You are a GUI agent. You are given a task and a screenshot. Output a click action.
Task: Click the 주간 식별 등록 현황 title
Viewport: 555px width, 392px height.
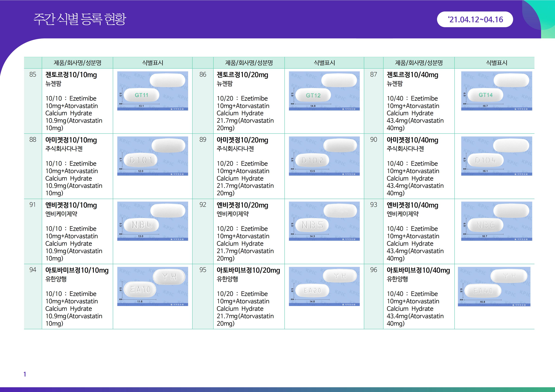click(80, 19)
